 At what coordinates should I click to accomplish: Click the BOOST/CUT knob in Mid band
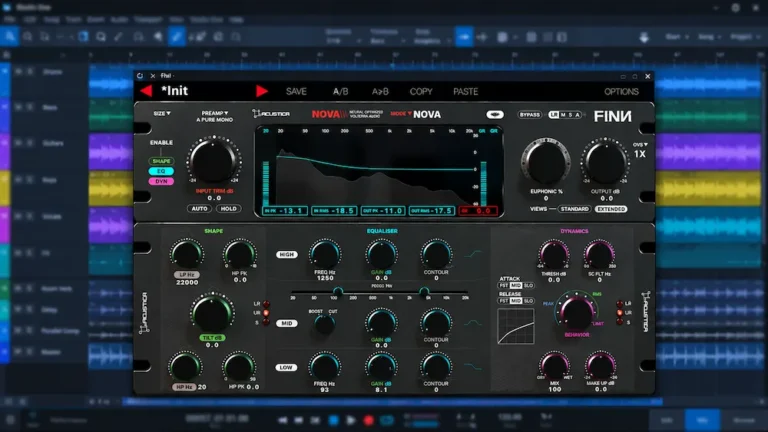(324, 324)
